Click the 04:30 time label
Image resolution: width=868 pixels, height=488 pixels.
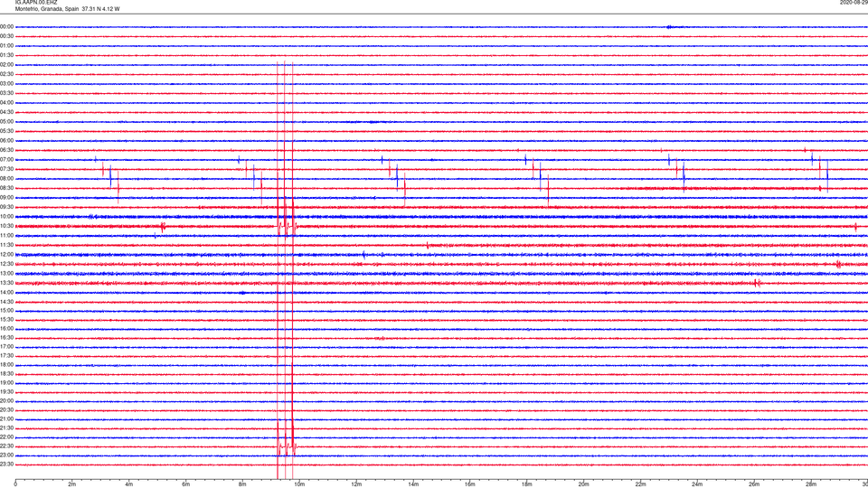coord(6,112)
